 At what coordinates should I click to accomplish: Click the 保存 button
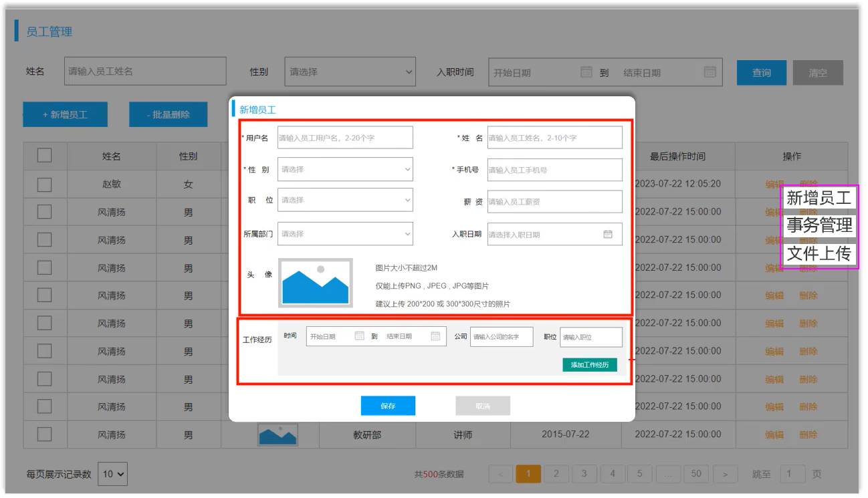[x=388, y=406]
